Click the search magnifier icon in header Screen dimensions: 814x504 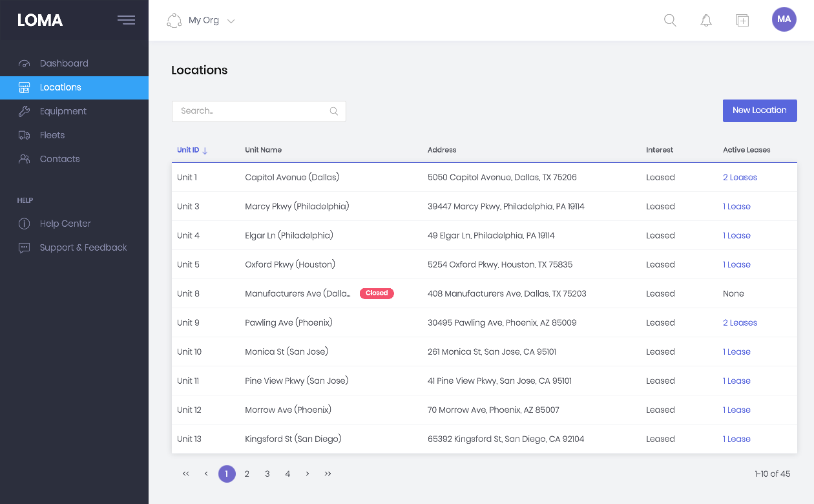(x=670, y=20)
